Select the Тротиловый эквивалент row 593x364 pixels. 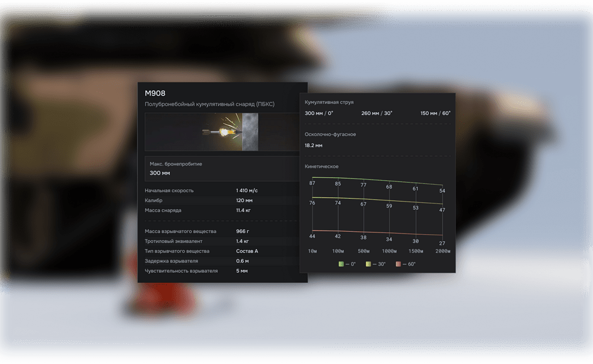(x=222, y=241)
